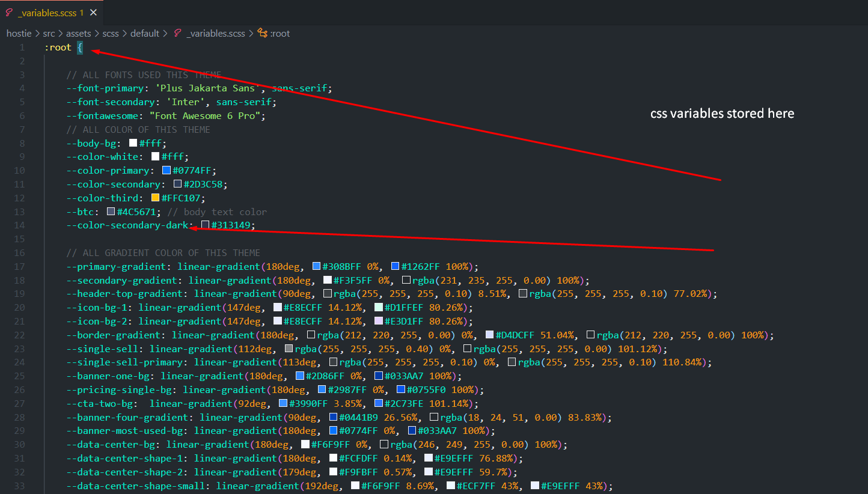Screen dimensions: 868x494
Task: Open the src breadcrumb segment
Action: point(49,34)
